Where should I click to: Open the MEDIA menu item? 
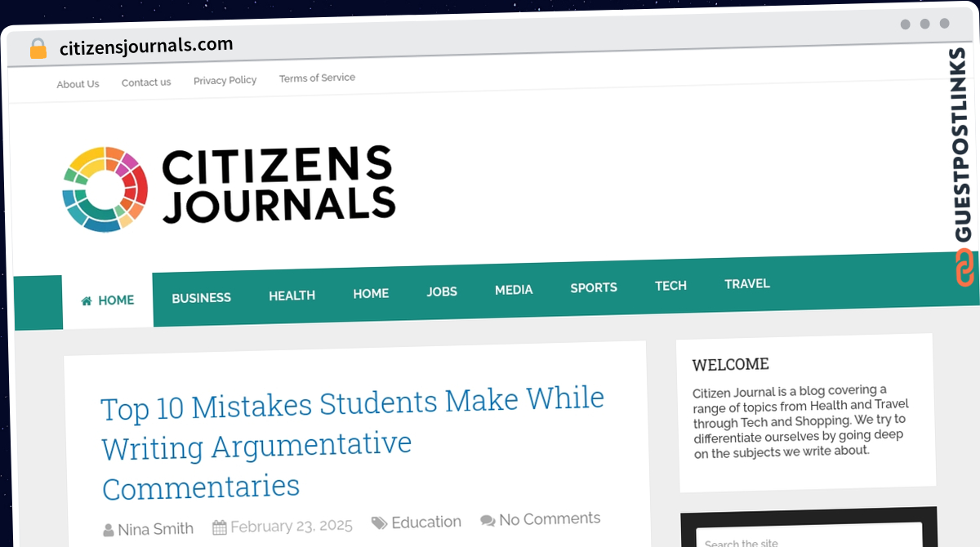(x=514, y=289)
